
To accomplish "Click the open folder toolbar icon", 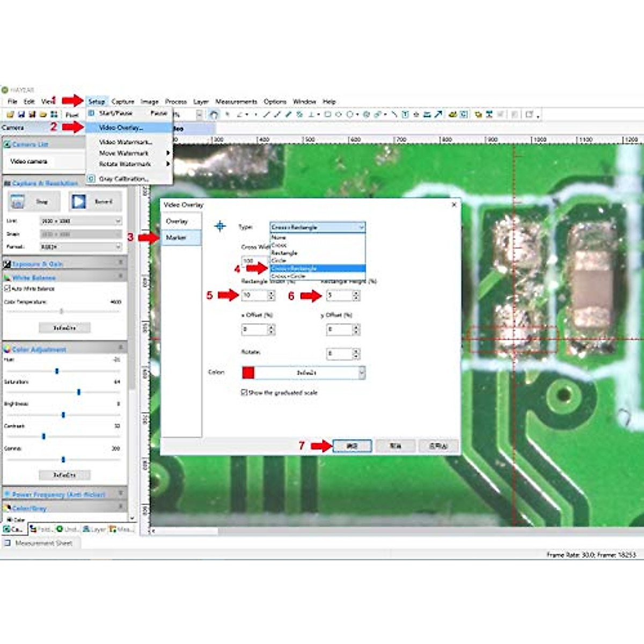I will tap(10, 114).
